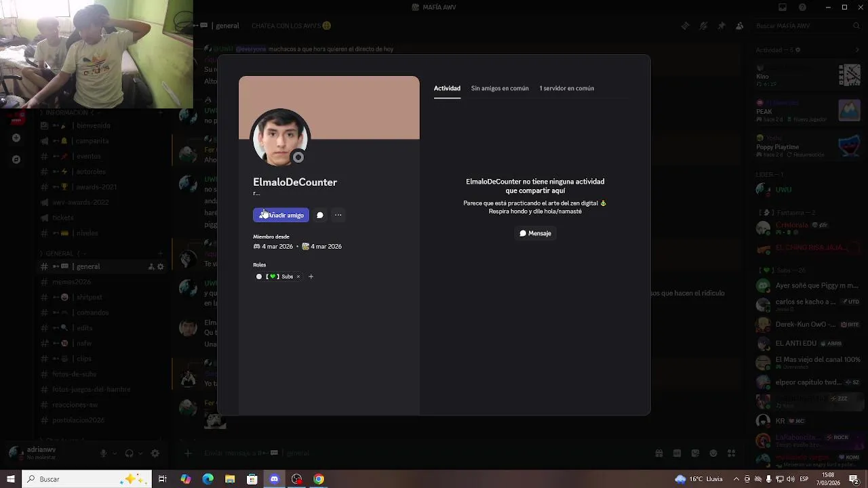Click member UWU in member list
This screenshot has height=488, width=868.
pyautogui.click(x=808, y=190)
